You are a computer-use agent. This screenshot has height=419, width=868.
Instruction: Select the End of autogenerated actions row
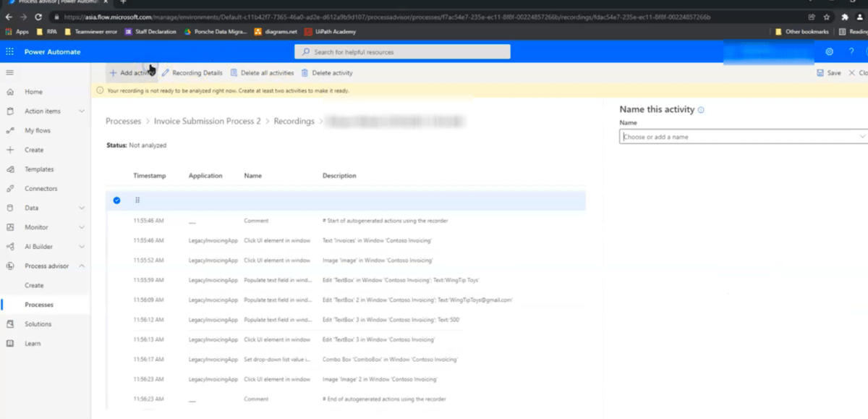tap(346, 399)
